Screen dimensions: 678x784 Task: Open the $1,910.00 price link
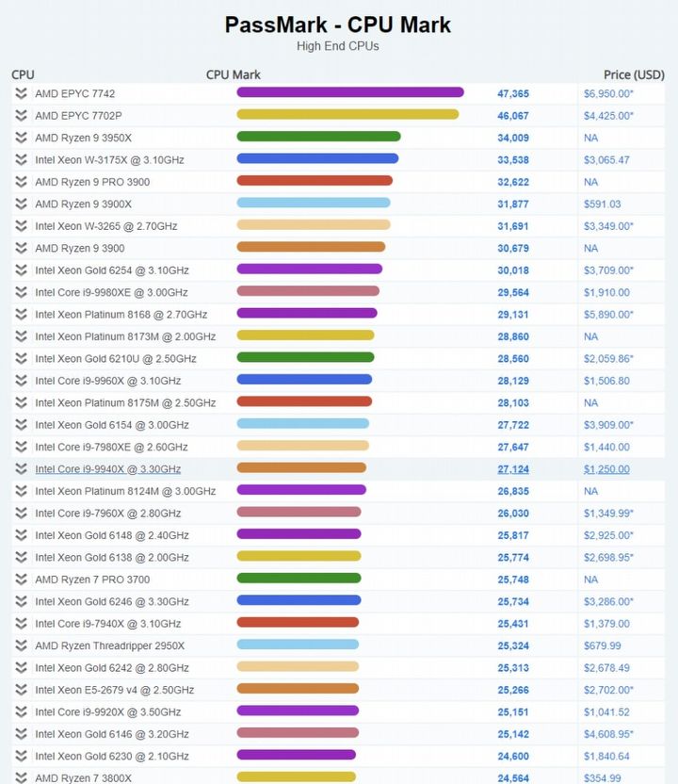606,292
